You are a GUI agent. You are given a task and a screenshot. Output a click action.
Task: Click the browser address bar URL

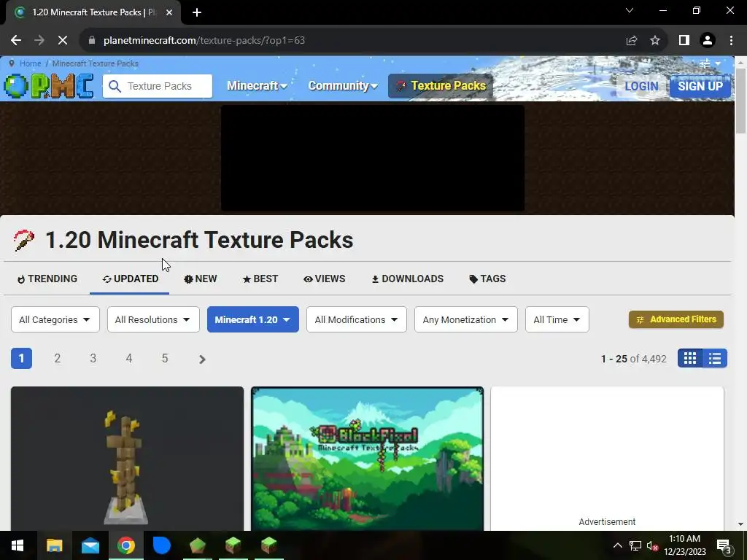pos(204,41)
